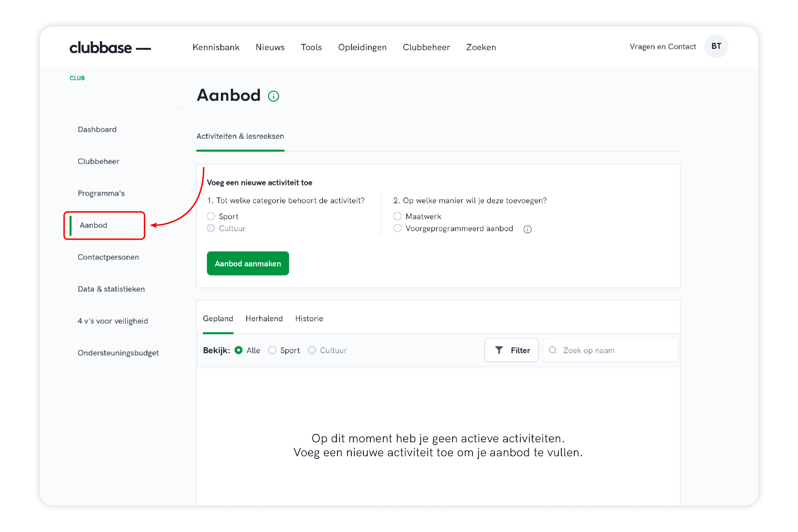
Task: Open the Historie tab
Action: tap(309, 318)
